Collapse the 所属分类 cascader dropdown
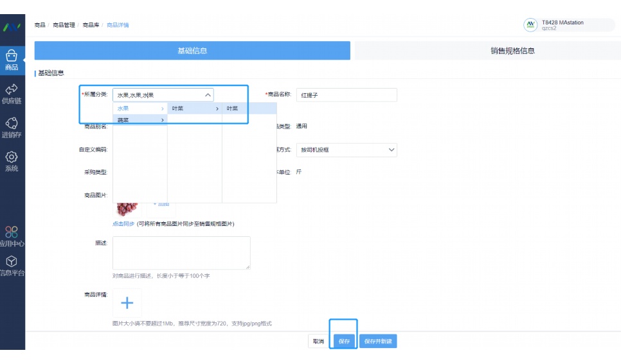 [x=208, y=95]
